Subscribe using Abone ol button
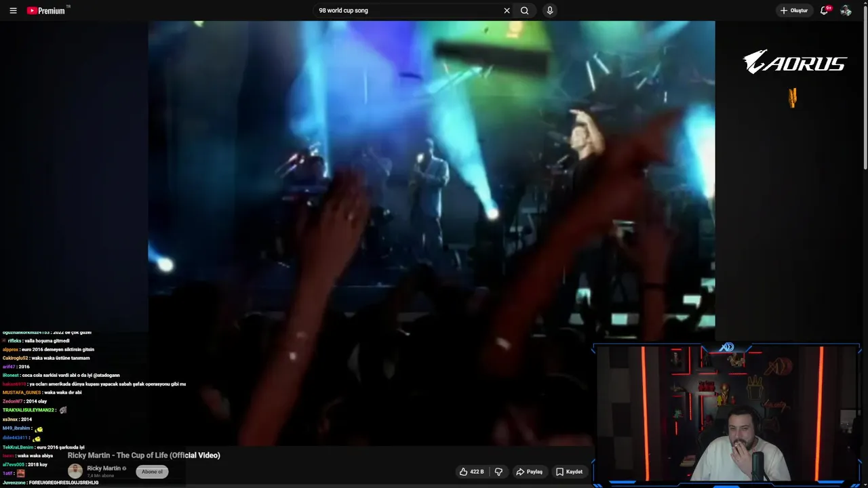This screenshot has height=488, width=868. (x=152, y=472)
